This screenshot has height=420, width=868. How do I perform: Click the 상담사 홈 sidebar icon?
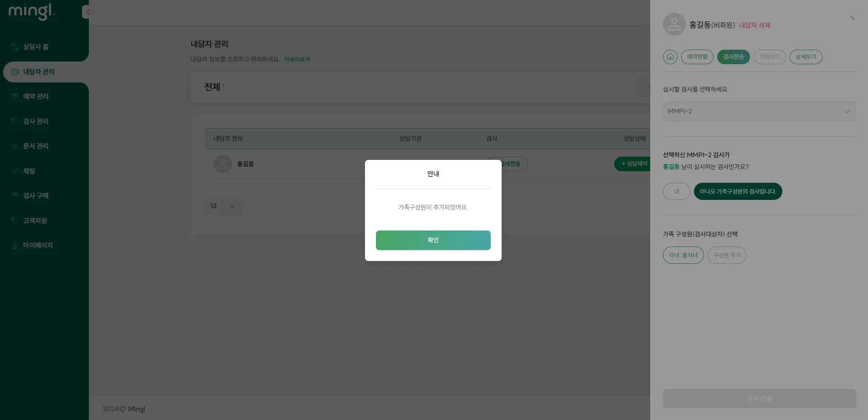tap(15, 47)
